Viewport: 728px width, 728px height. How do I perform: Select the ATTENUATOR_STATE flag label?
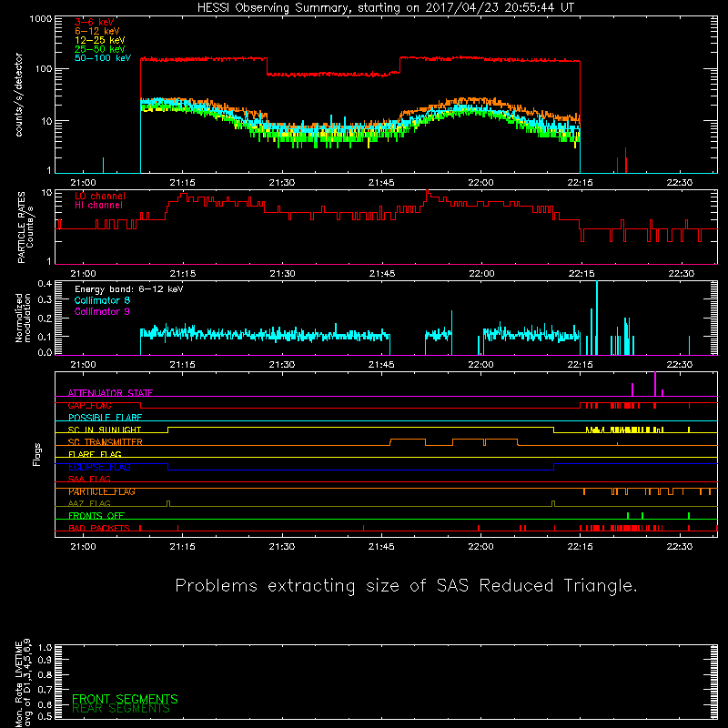click(110, 393)
